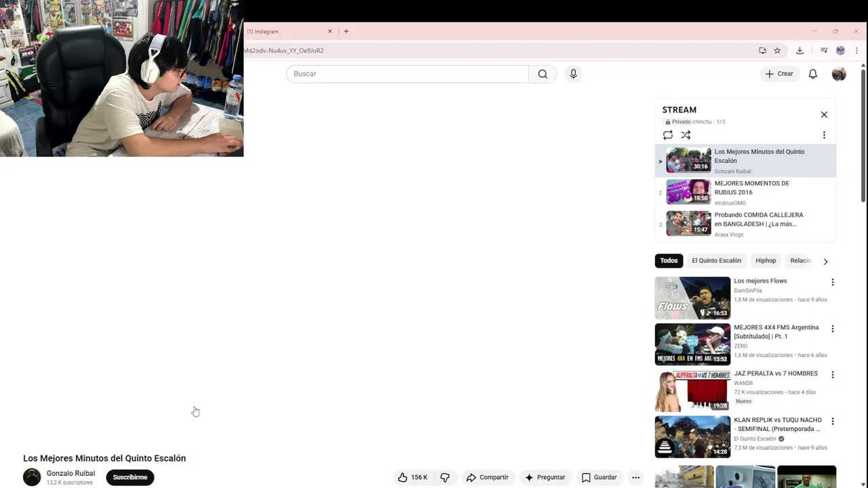Open KLAN REPLIK vs TUQU NACHO title
868x488 pixels.
[778, 424]
